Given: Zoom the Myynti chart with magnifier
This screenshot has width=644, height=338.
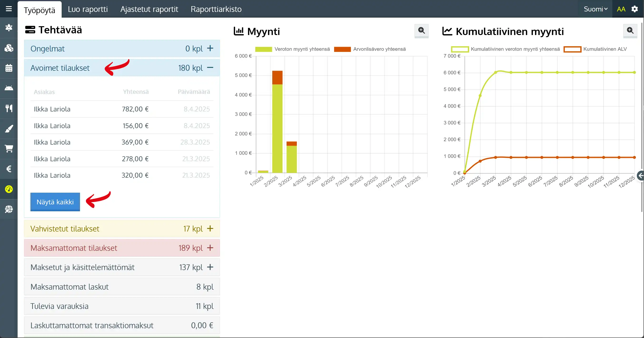Looking at the screenshot, I should point(421,30).
